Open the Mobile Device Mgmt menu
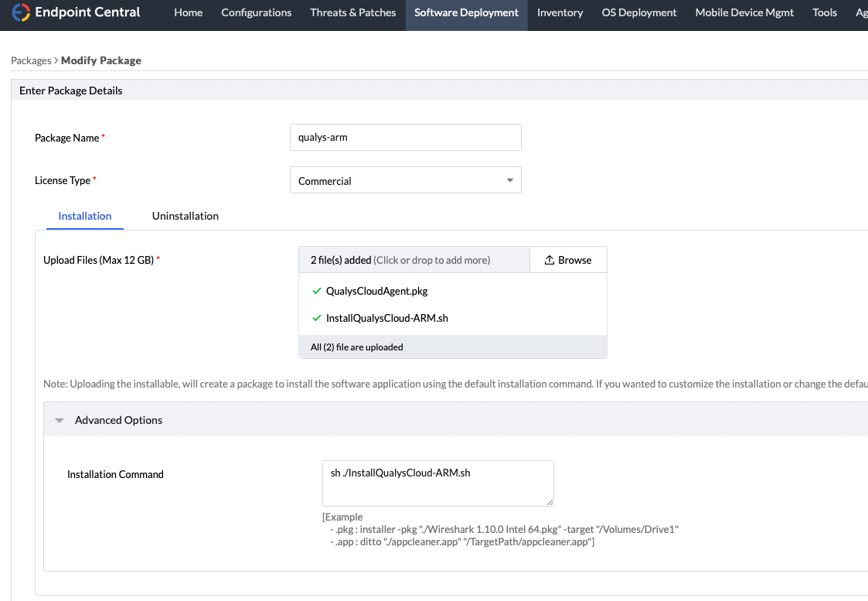The height and width of the screenshot is (601, 868). [744, 12]
